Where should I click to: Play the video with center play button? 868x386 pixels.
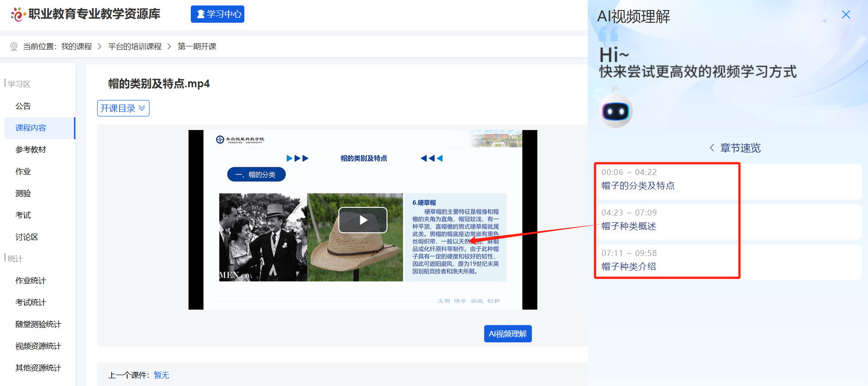363,220
